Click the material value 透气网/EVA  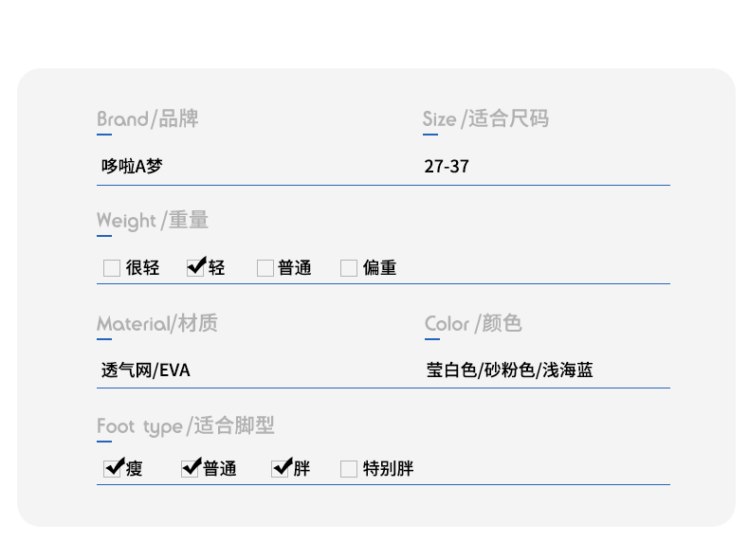point(146,370)
